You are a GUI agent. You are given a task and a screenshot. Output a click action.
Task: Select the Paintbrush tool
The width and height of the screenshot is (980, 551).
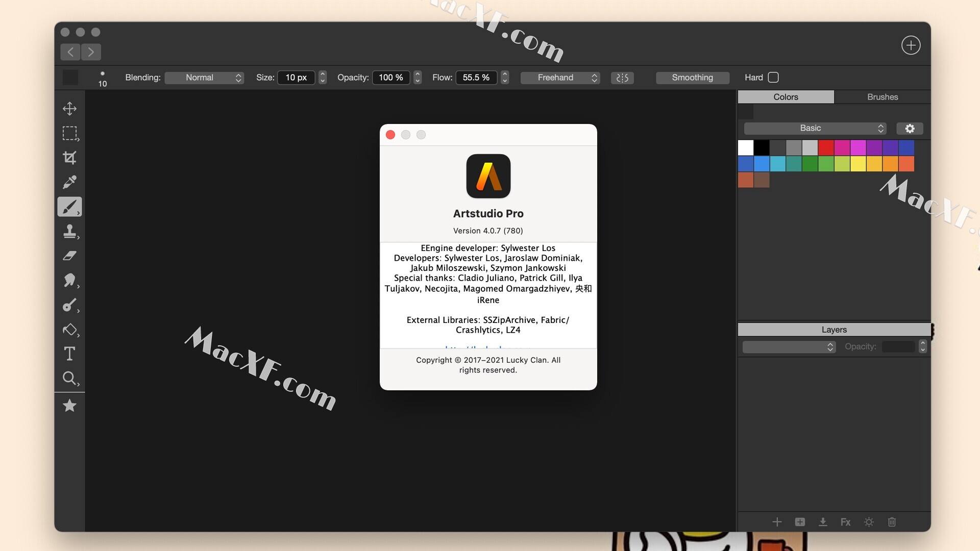click(x=69, y=207)
